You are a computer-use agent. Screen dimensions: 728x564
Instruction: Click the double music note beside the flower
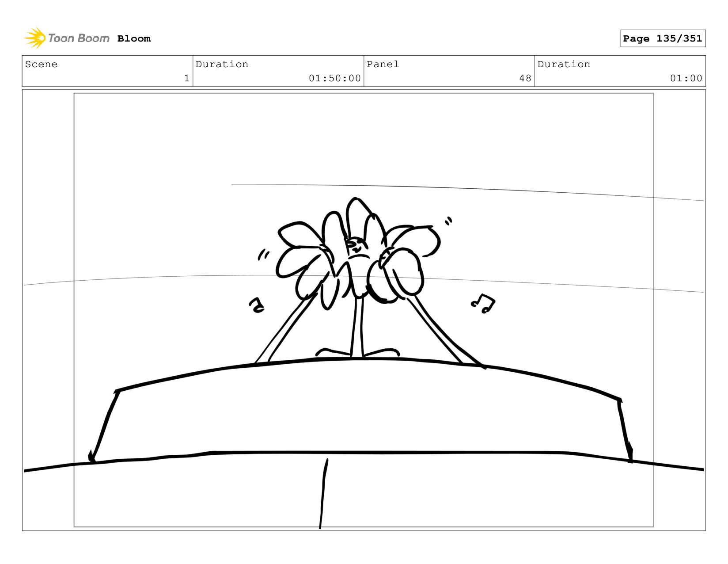click(x=483, y=304)
